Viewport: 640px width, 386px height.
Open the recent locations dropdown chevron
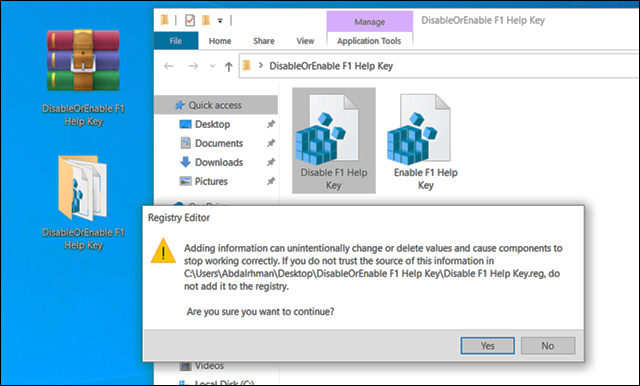pyautogui.click(x=212, y=66)
